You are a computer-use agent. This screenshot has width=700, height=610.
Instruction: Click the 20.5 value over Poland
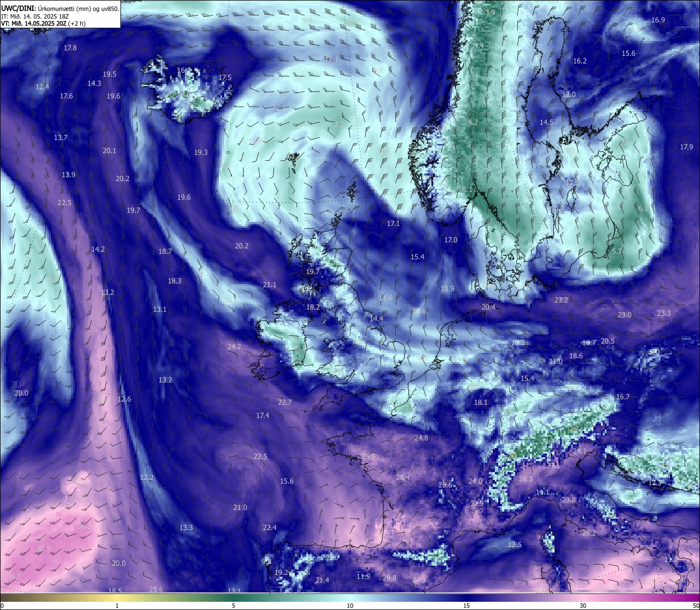click(608, 341)
